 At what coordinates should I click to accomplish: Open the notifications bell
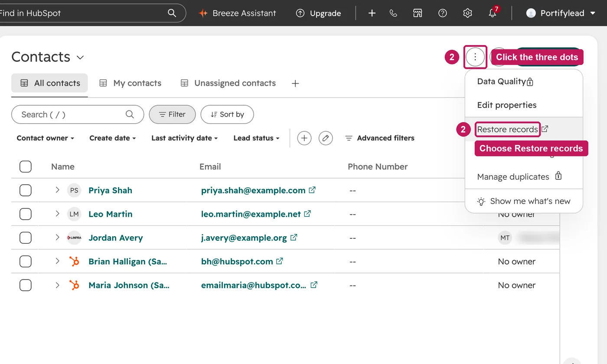click(493, 13)
